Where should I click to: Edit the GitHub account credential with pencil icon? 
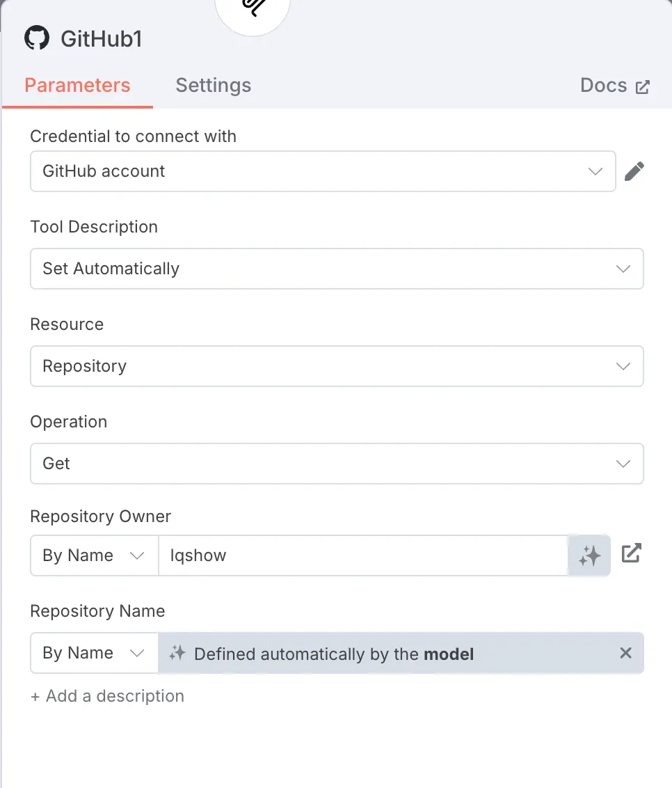634,171
